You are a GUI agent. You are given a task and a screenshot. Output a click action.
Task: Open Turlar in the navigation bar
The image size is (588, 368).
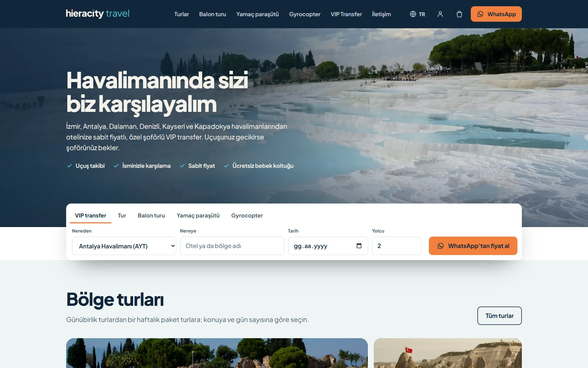(182, 14)
